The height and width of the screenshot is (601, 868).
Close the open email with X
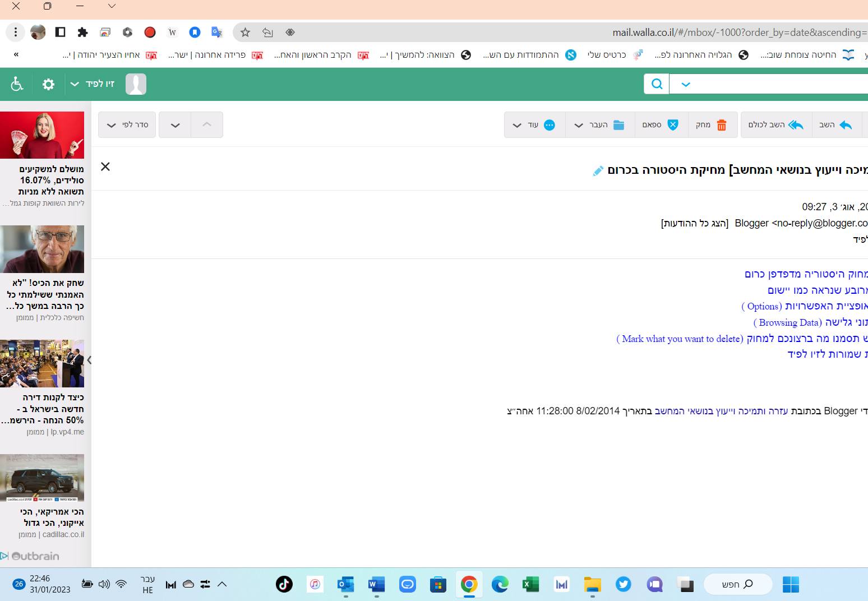(105, 167)
